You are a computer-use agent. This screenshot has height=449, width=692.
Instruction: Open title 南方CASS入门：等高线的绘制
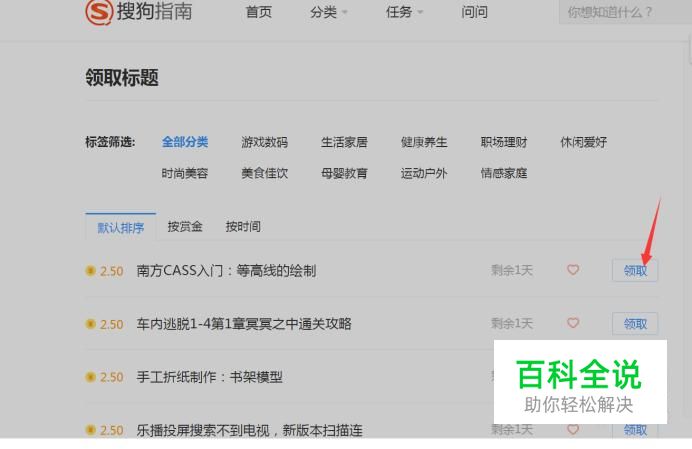pyautogui.click(x=226, y=270)
